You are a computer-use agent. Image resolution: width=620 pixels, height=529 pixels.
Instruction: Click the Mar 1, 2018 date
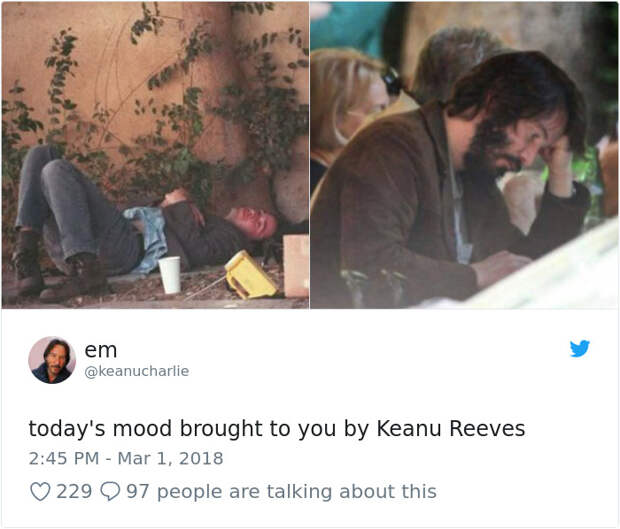(170, 459)
